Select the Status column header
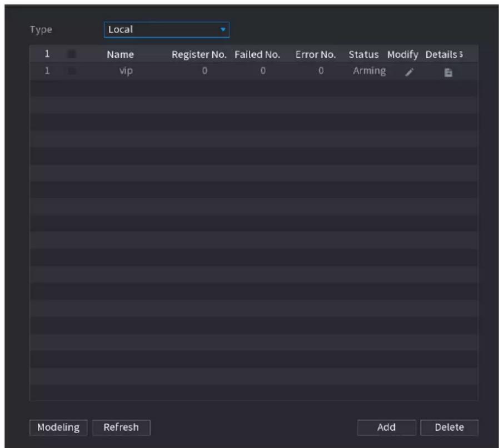The height and width of the screenshot is (448, 499). pos(363,54)
